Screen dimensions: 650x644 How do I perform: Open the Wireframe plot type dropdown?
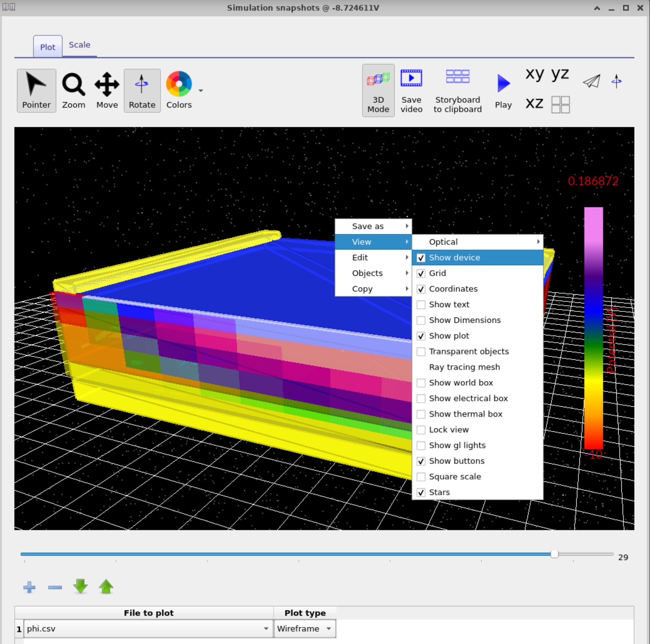[329, 628]
